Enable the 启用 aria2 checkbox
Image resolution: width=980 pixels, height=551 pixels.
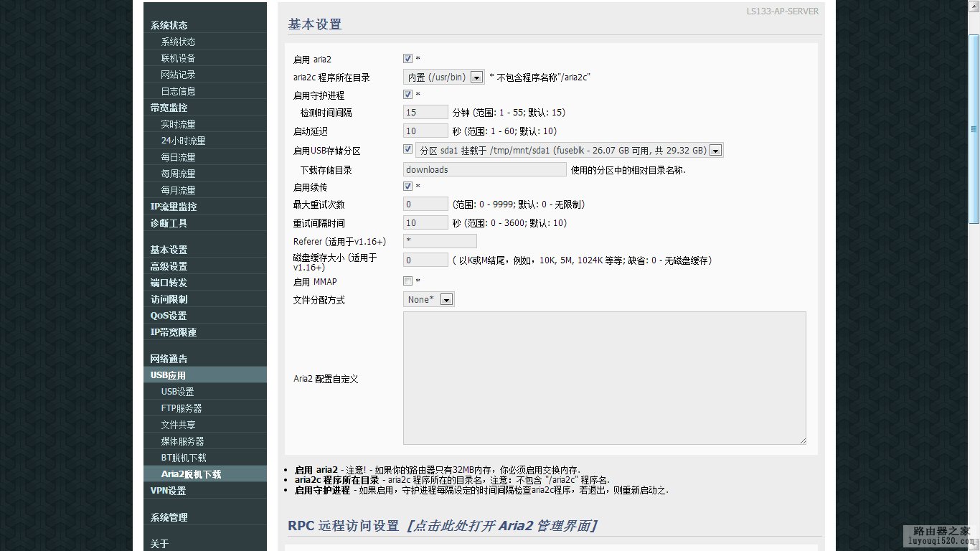click(x=407, y=58)
